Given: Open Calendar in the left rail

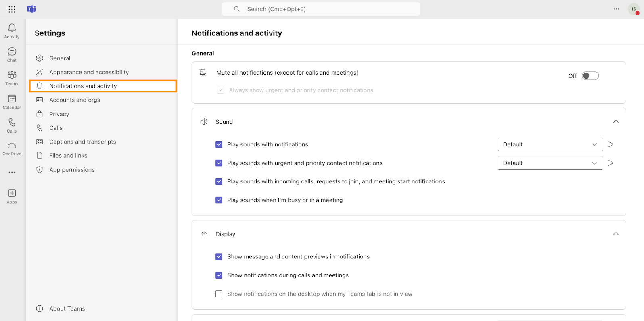Looking at the screenshot, I should (x=12, y=102).
